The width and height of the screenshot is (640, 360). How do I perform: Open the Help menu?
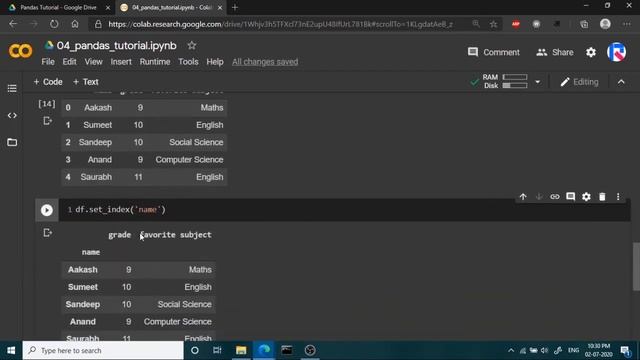(215, 62)
